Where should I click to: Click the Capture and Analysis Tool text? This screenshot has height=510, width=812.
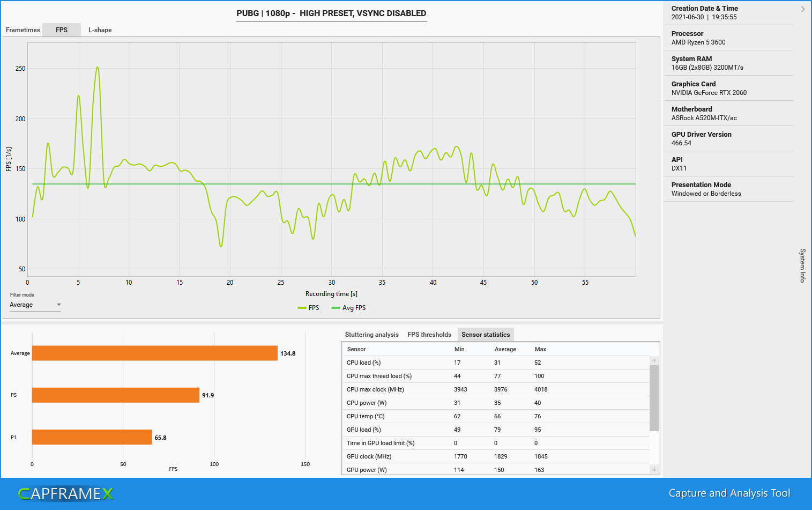click(729, 493)
